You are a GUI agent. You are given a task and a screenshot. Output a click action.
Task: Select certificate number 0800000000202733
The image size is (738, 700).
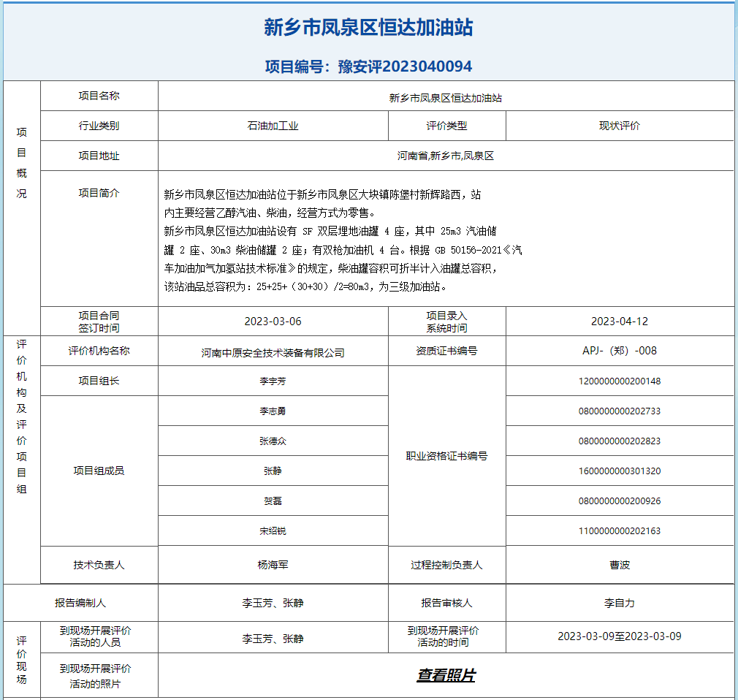620,411
